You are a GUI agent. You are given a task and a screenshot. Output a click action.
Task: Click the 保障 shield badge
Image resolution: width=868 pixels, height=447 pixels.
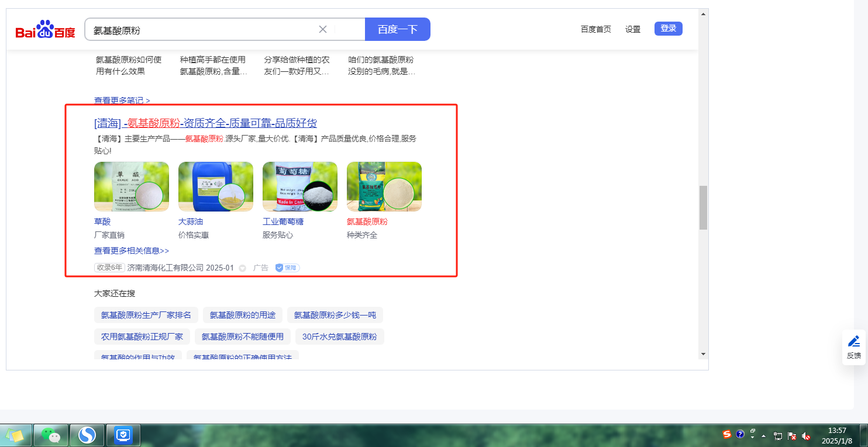(287, 268)
